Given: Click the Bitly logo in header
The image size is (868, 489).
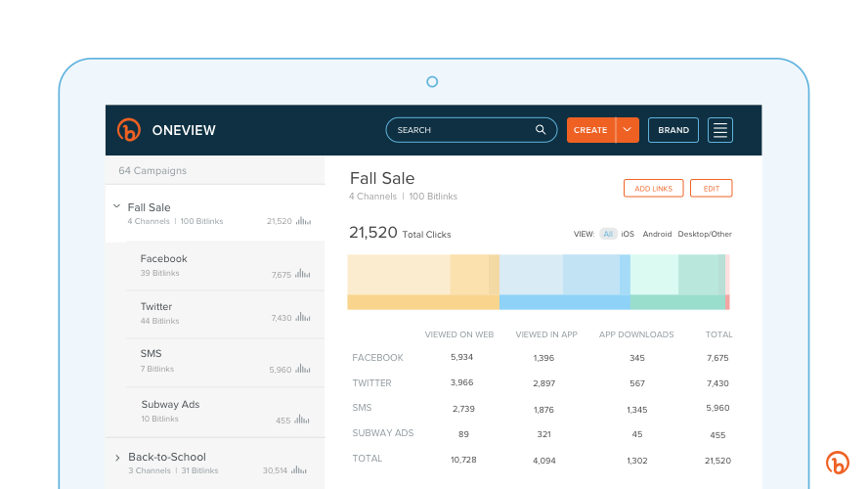Looking at the screenshot, I should pyautogui.click(x=129, y=130).
